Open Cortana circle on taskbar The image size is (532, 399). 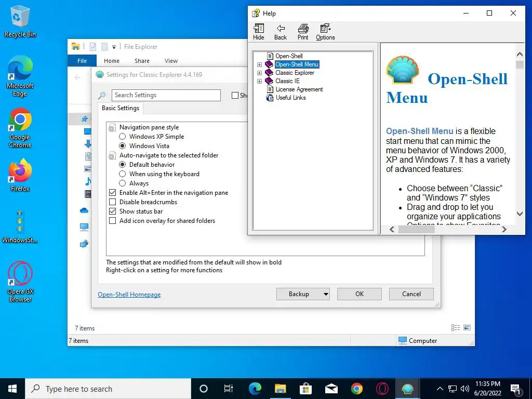tap(204, 389)
